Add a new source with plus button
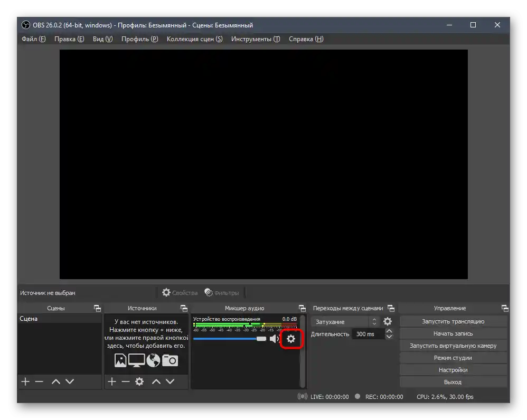Screen dimensions: 527x420 [x=111, y=381]
